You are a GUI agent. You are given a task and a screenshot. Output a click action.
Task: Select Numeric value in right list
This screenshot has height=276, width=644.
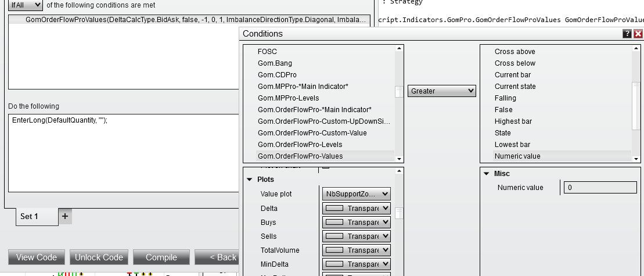(x=562, y=156)
